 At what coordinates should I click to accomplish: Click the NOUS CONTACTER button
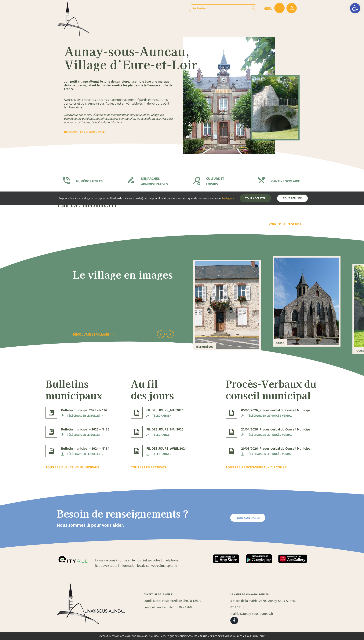247,518
